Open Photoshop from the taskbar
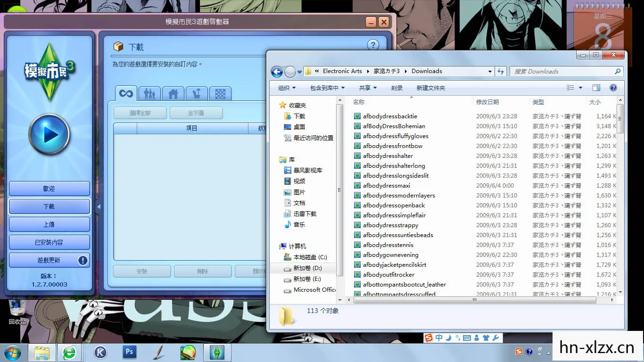The image size is (644, 362). pyautogui.click(x=129, y=352)
